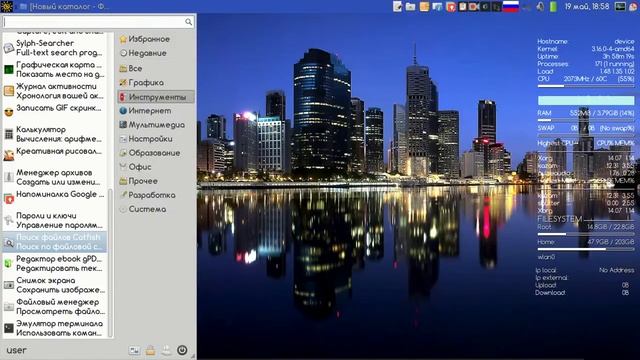
Task: Click the clock showing 19 май, 18:58
Action: (x=587, y=7)
